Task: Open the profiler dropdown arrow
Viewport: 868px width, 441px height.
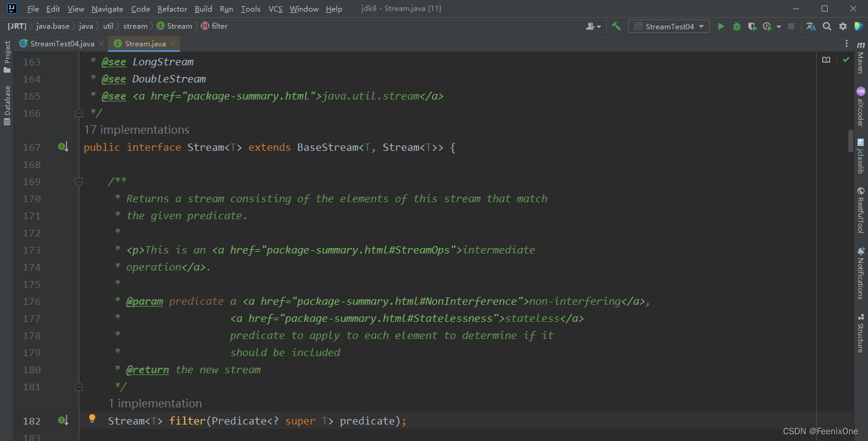Action: tap(779, 27)
